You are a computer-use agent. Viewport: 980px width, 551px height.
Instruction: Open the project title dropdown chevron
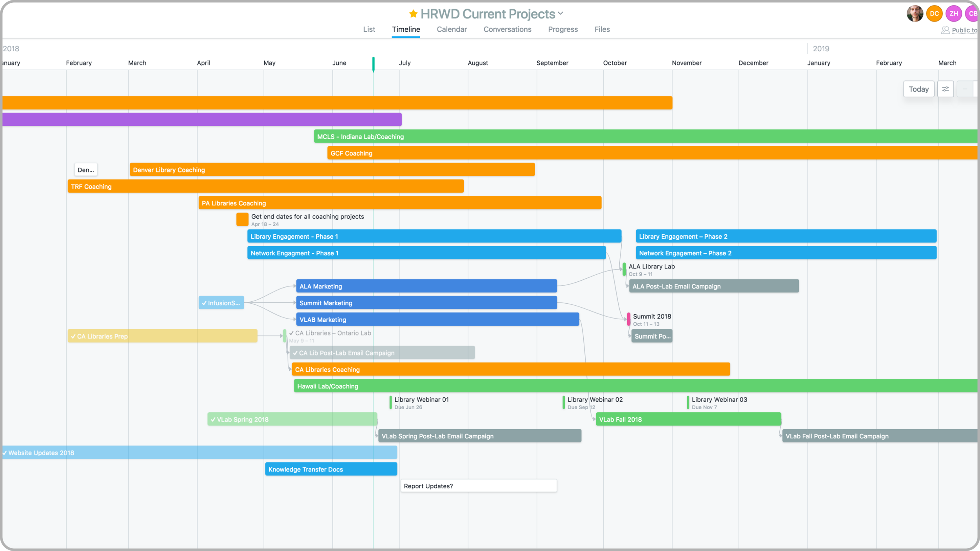pos(561,14)
